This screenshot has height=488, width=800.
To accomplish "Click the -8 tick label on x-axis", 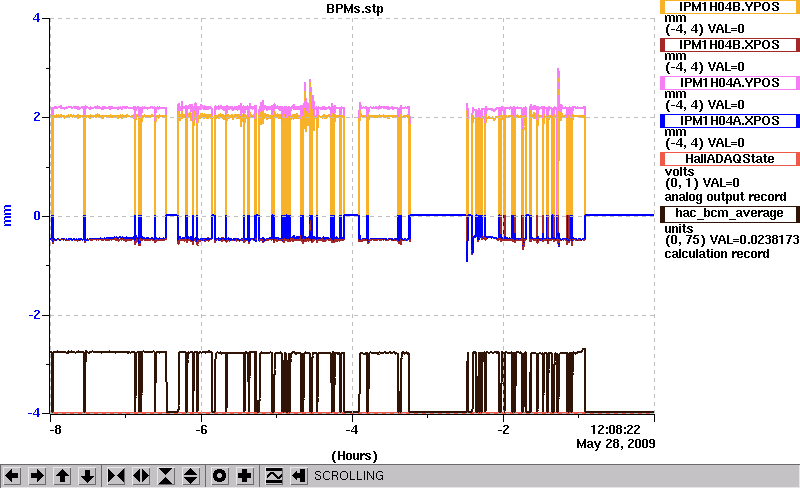I will (x=55, y=430).
